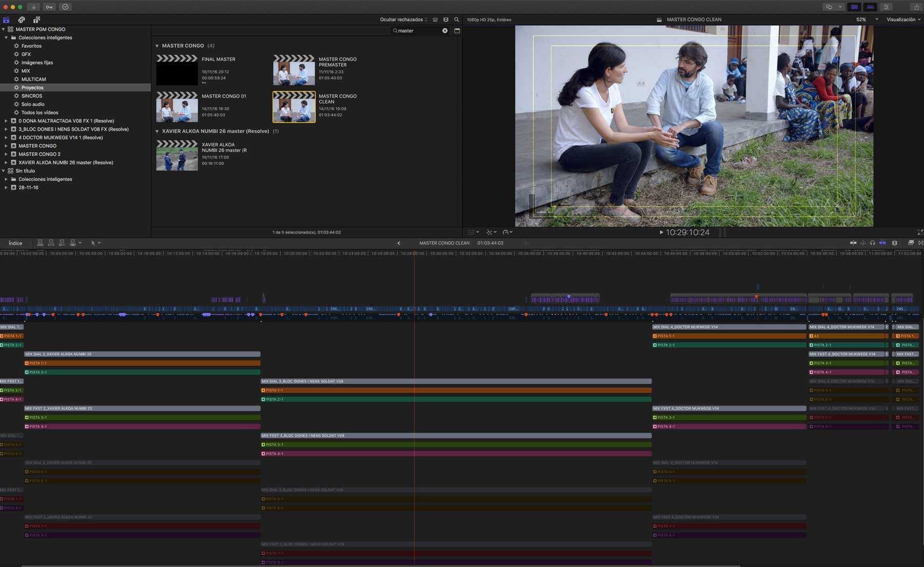This screenshot has height=567, width=924.
Task: Open the Índice timeline index button
Action: [15, 243]
